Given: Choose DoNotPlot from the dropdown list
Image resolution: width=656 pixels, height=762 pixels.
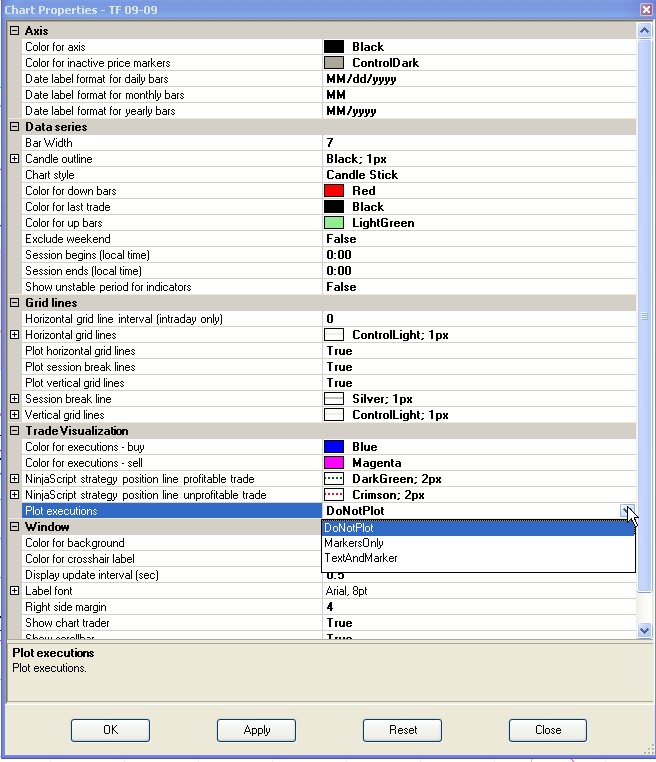Looking at the screenshot, I should 478,528.
